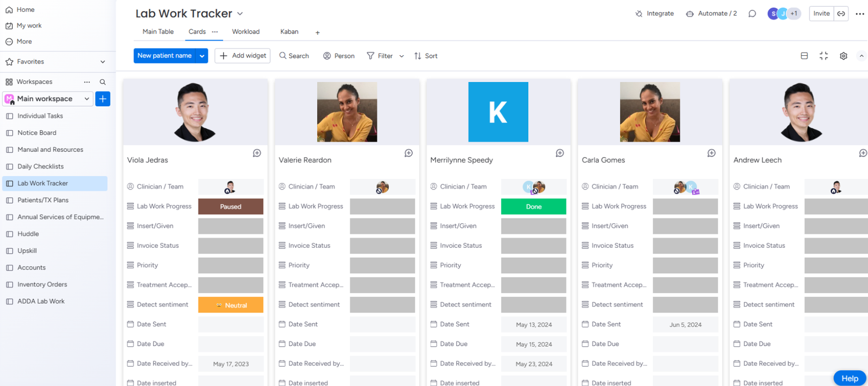Open the three-dot board options menu
The image size is (868, 386).
tap(860, 14)
